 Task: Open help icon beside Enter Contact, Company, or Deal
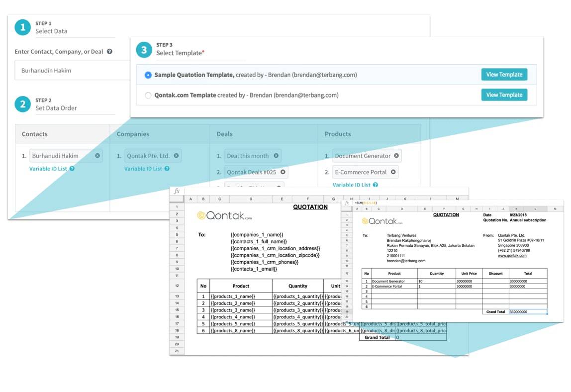pos(109,52)
